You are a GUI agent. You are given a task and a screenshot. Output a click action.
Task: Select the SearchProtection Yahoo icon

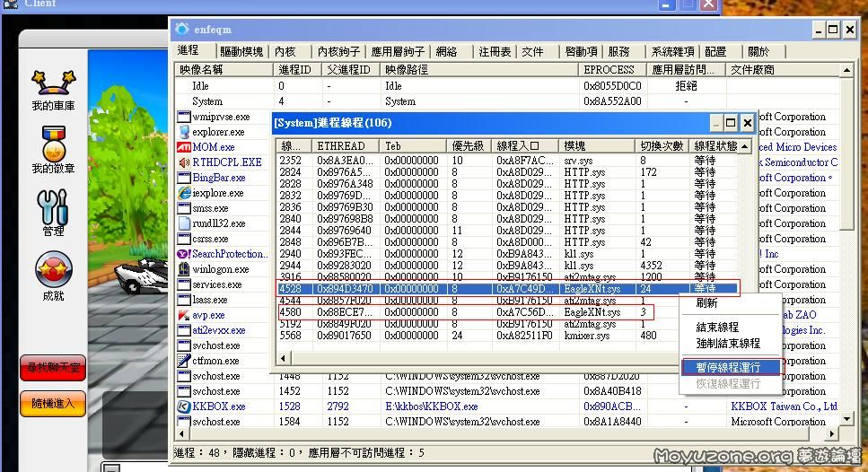[x=184, y=254]
